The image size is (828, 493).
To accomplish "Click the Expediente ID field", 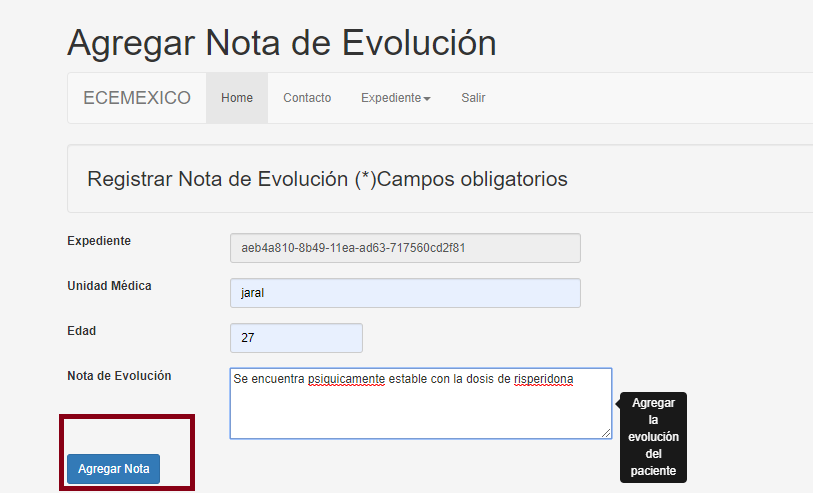I will pos(405,248).
